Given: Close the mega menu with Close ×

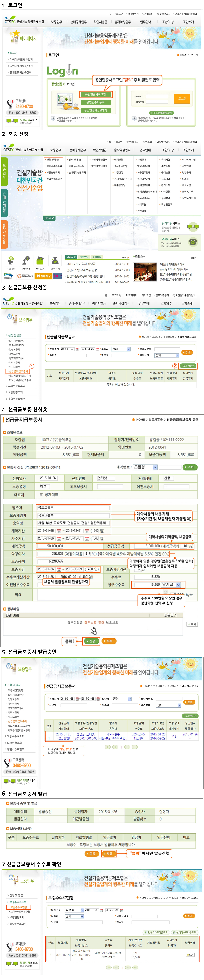Looking at the screenshot, I should coord(49,218).
